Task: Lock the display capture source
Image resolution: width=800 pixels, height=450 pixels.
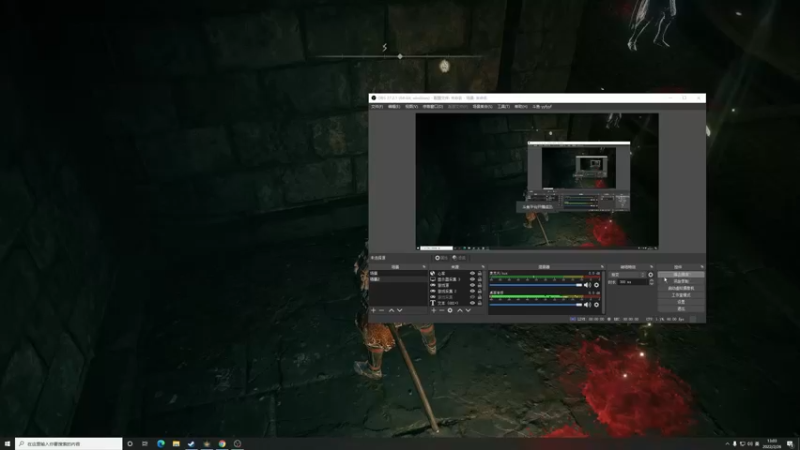Action: (480, 279)
